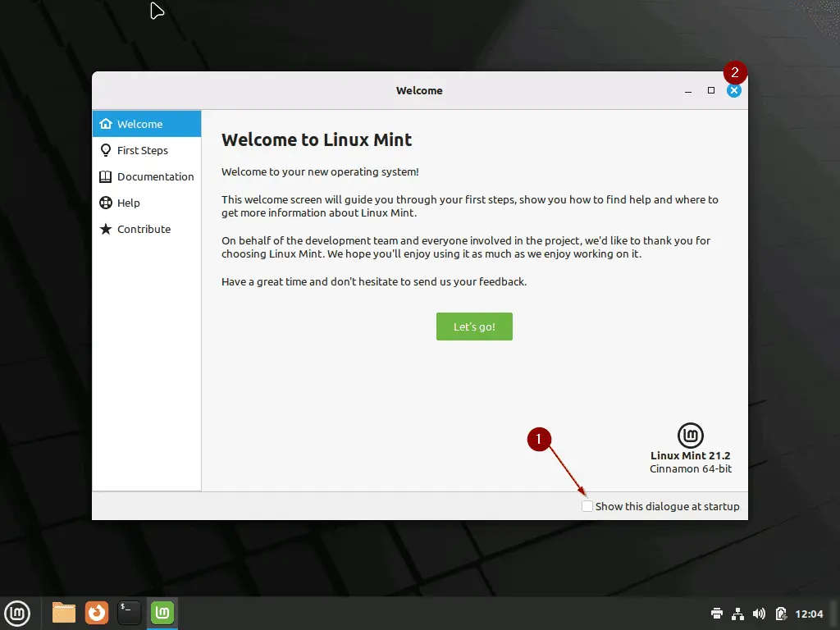Viewport: 840px width, 630px height.
Task: Click the Linux Mint 21.2 version text
Action: 691,456
